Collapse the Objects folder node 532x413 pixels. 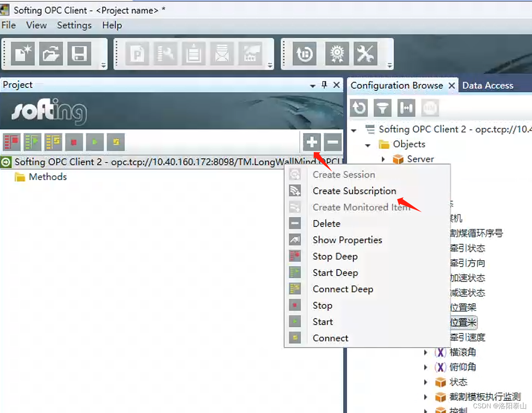tap(368, 145)
